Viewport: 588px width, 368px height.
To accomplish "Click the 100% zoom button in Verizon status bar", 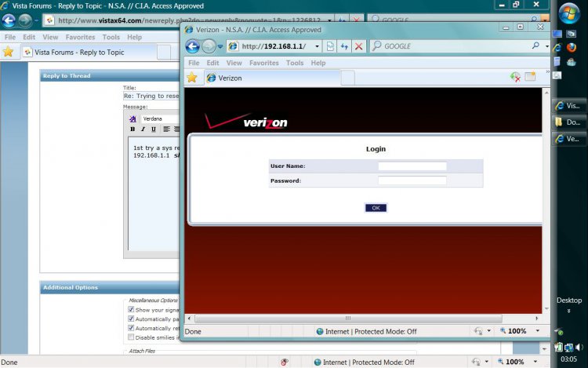I will click(x=513, y=331).
